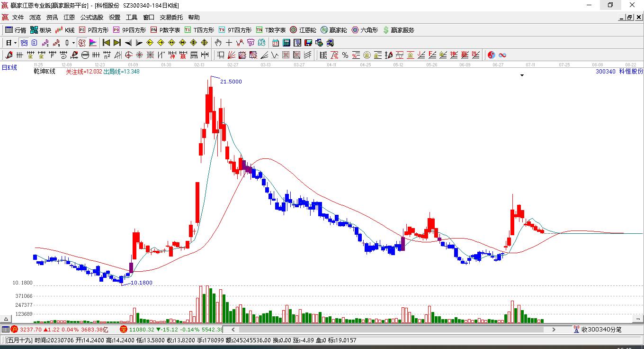This screenshot has height=349, width=644.
Task: Open the P四方形 tool
Action: (x=94, y=30)
